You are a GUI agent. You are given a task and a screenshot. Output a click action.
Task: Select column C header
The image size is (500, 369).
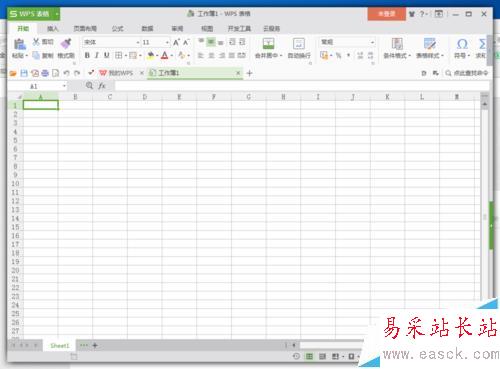coord(110,97)
